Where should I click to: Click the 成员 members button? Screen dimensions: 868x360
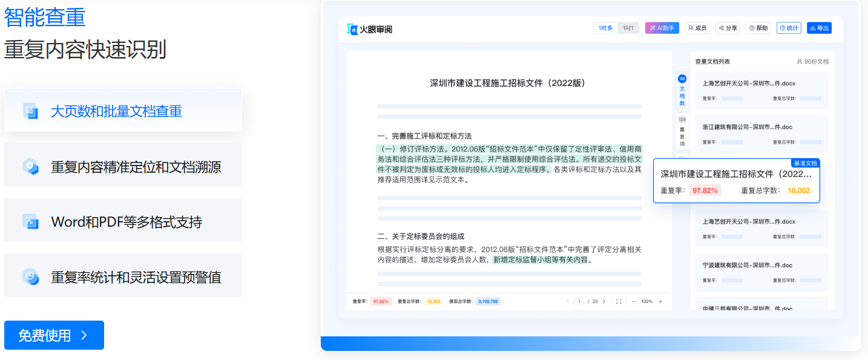pos(697,28)
